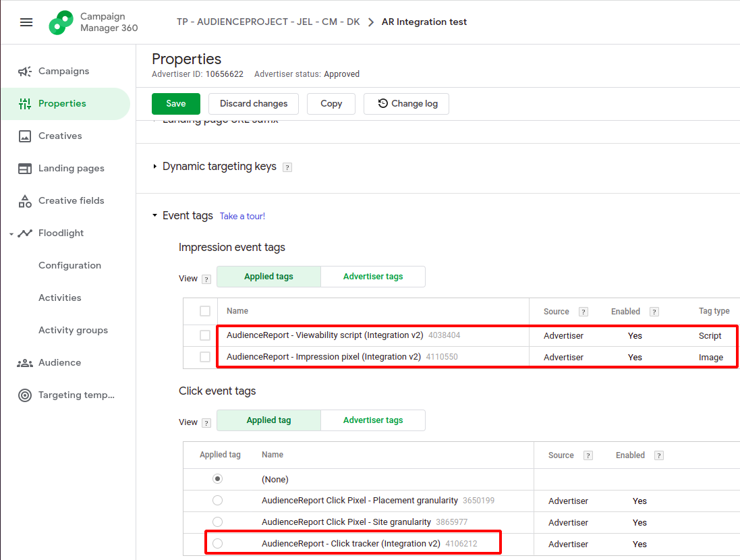Click the Audience people icon
The height and width of the screenshot is (560, 740).
(x=25, y=363)
